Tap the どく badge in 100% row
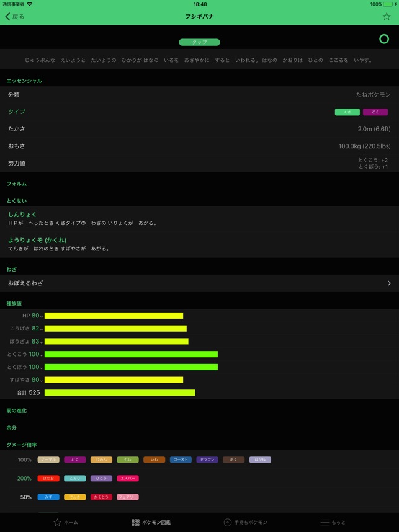The image size is (399, 532). (74, 459)
